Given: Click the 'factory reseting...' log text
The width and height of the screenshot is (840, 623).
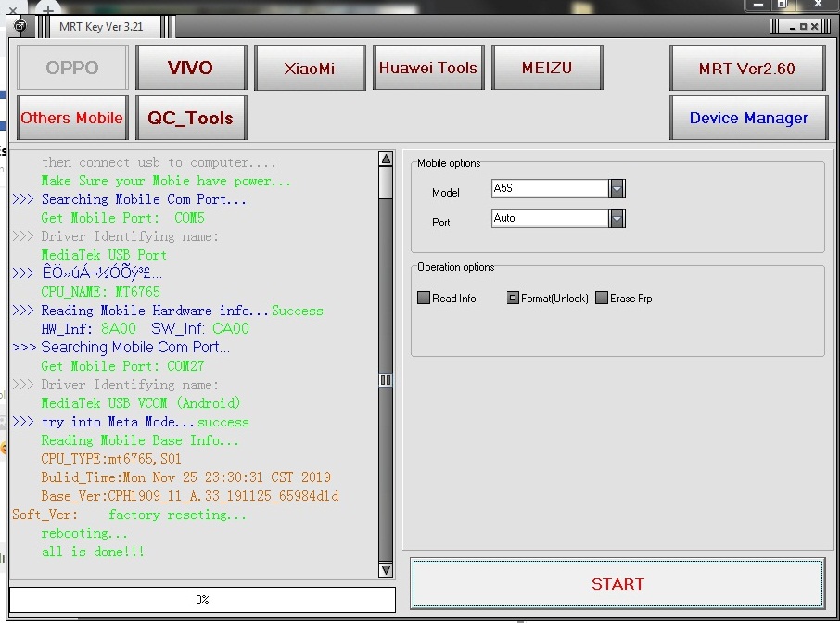Looking at the screenshot, I should [x=177, y=515].
